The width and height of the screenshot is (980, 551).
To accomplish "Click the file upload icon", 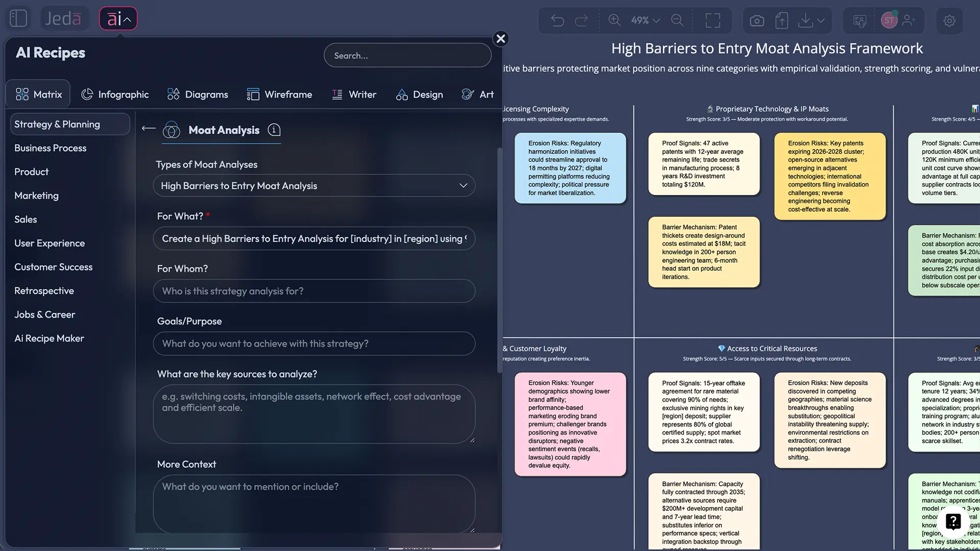I will pyautogui.click(x=781, y=20).
